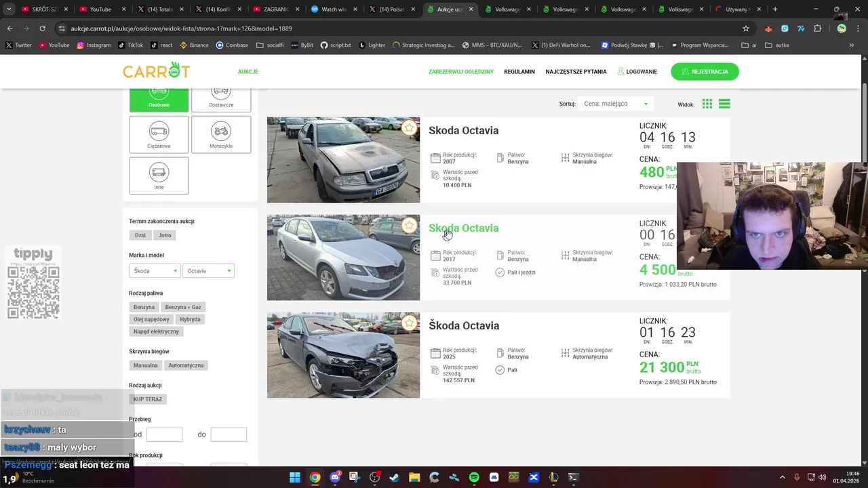This screenshot has height=488, width=868.
Task: Switch to list view layout
Action: point(724,104)
